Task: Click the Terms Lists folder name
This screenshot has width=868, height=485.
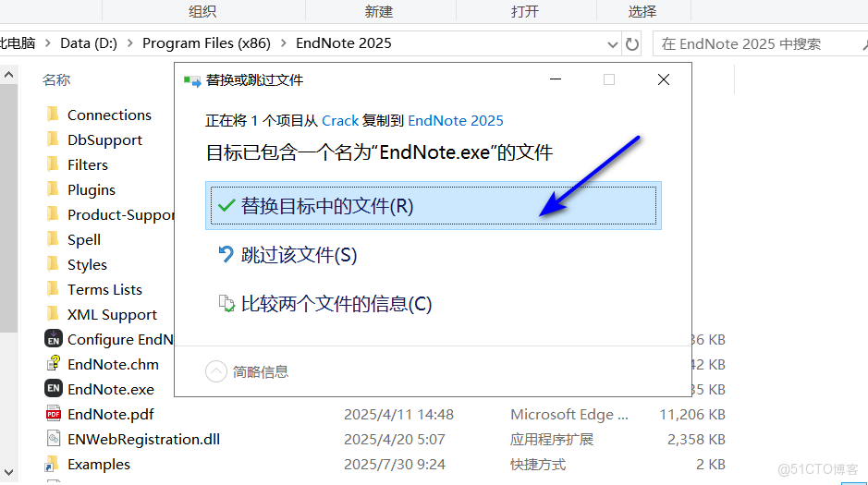Action: tap(104, 289)
